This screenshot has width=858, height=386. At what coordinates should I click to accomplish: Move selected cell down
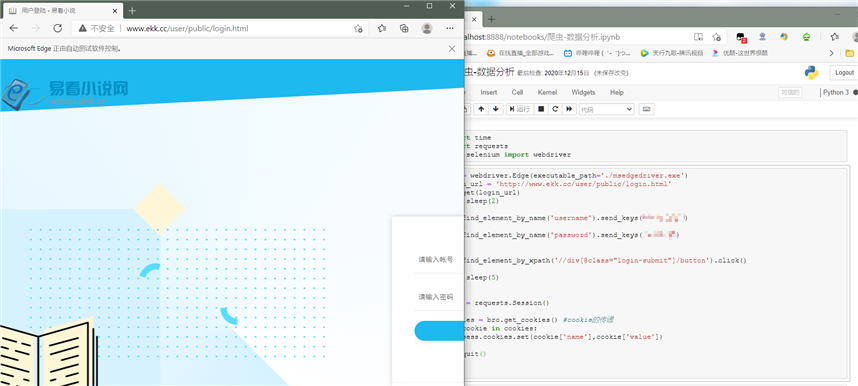[x=496, y=109]
